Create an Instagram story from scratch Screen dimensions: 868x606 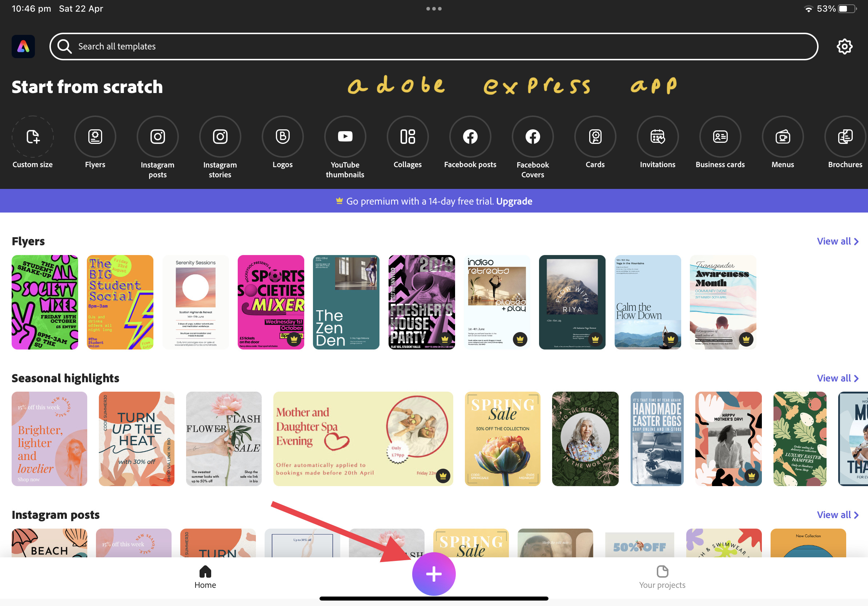tap(220, 137)
